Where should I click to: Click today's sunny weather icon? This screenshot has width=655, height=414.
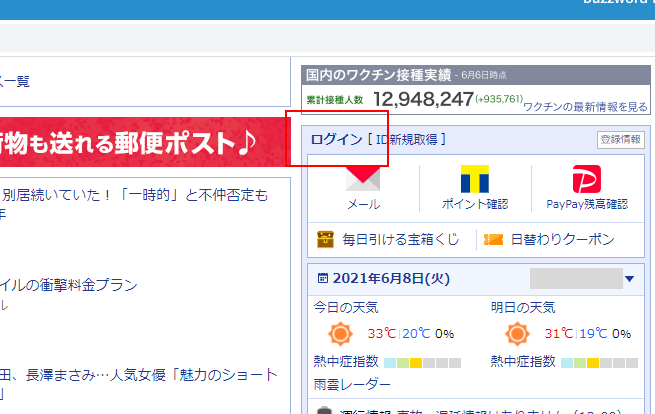coord(341,333)
